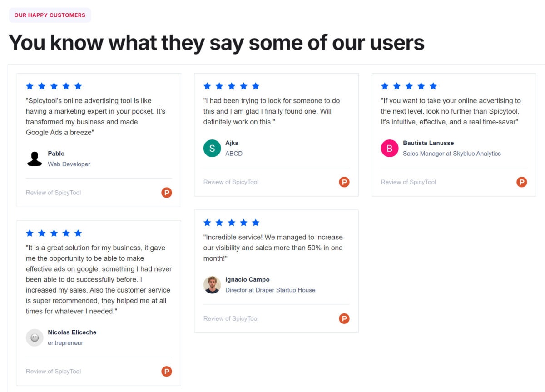Click Nicolas Eliceche's gray face avatar

coord(35,337)
